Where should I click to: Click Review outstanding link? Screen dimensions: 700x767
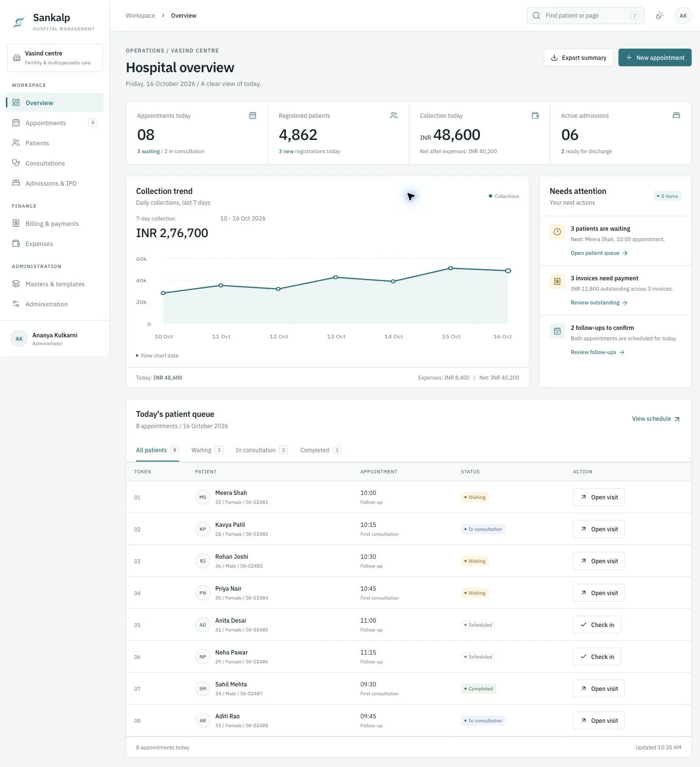tap(599, 302)
